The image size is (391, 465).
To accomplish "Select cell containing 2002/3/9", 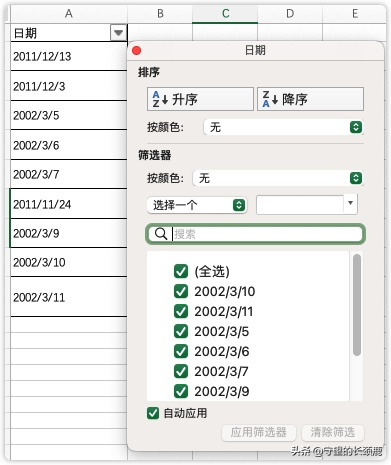I will (69, 233).
